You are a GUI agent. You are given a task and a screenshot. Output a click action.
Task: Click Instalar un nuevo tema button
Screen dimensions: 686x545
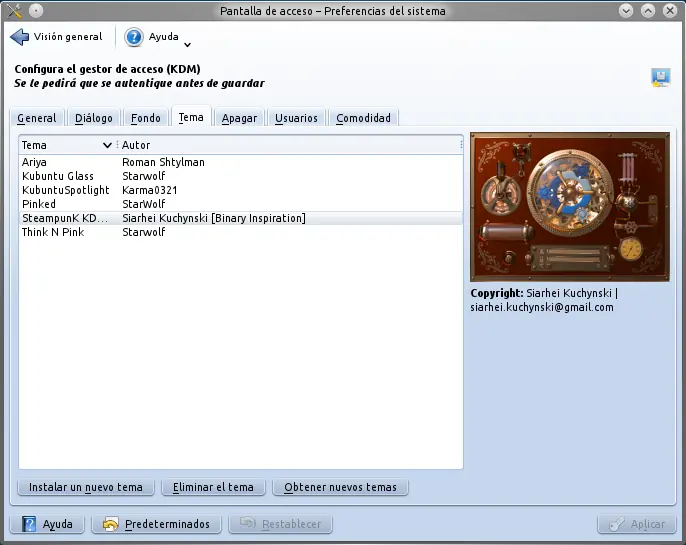coord(86,487)
